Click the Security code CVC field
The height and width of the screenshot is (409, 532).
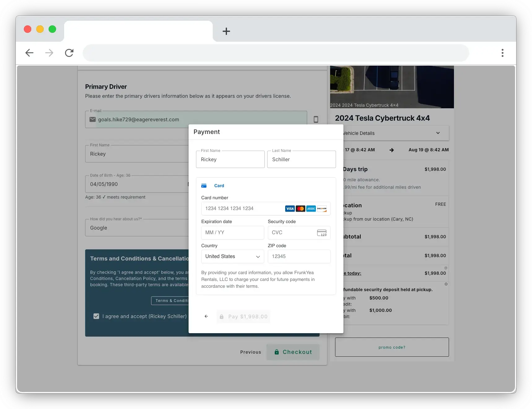click(299, 233)
